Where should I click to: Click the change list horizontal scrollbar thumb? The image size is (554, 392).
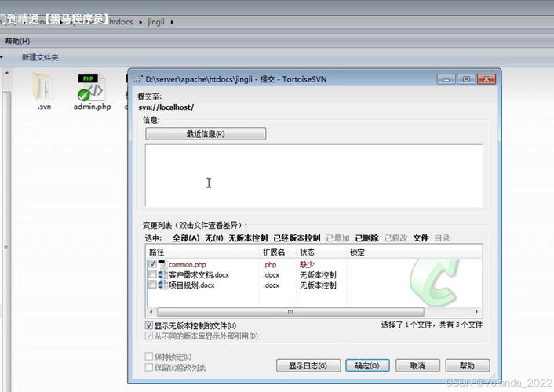point(290,312)
